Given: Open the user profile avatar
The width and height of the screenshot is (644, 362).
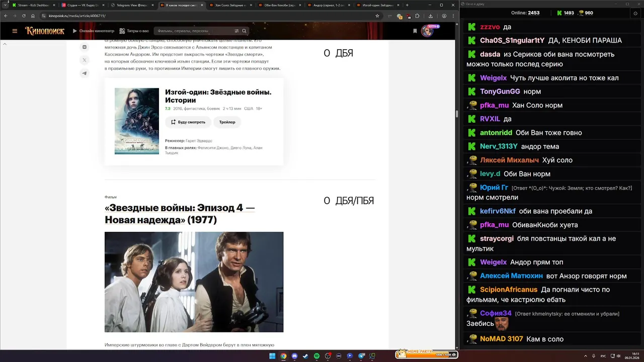Looking at the screenshot, I should tap(427, 31).
